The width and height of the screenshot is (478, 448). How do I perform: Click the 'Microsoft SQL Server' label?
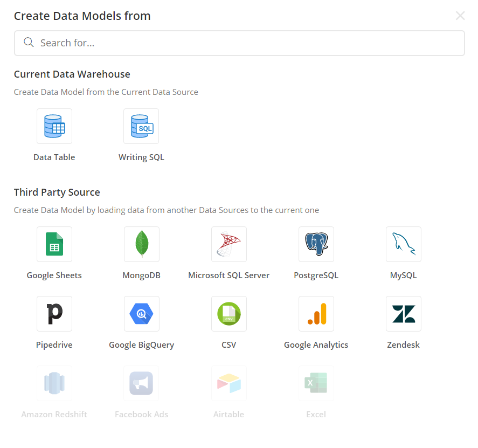pos(229,275)
